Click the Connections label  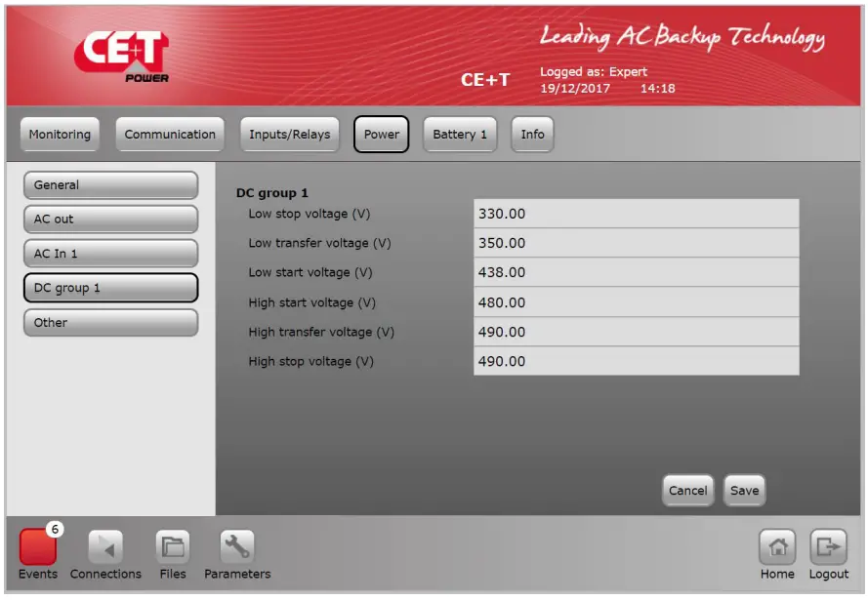coord(105,574)
